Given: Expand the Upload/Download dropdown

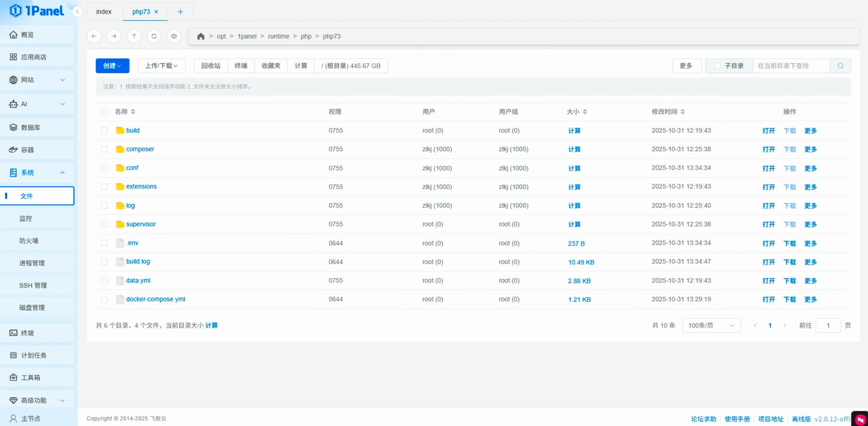Looking at the screenshot, I should click(x=161, y=66).
